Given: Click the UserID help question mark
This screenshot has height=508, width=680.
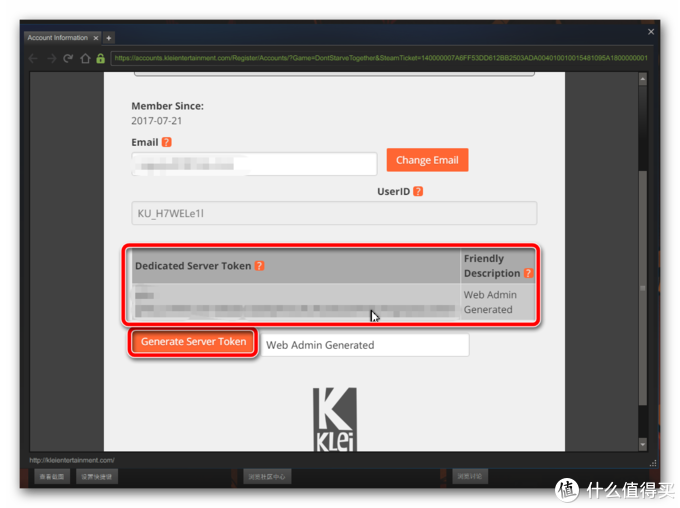Looking at the screenshot, I should (418, 191).
